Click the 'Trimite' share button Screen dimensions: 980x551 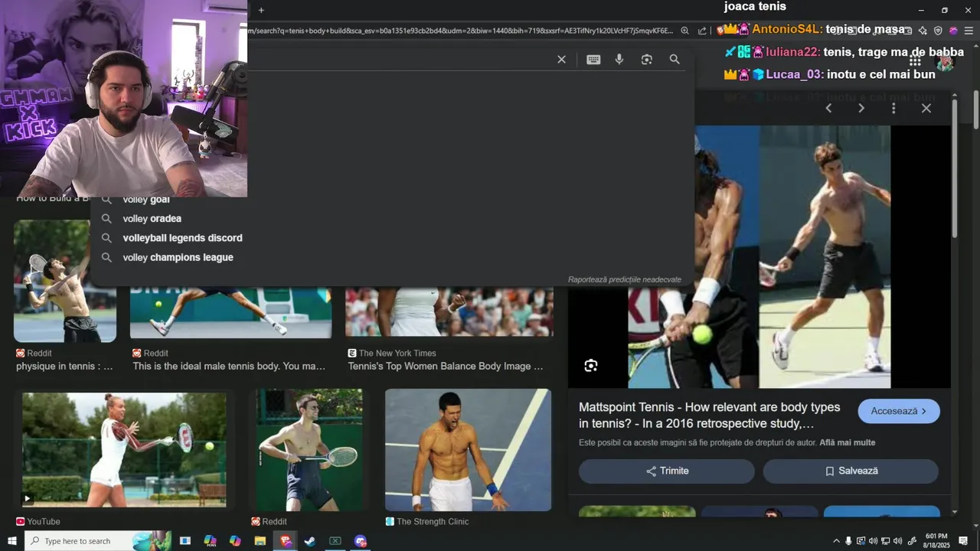(x=667, y=471)
